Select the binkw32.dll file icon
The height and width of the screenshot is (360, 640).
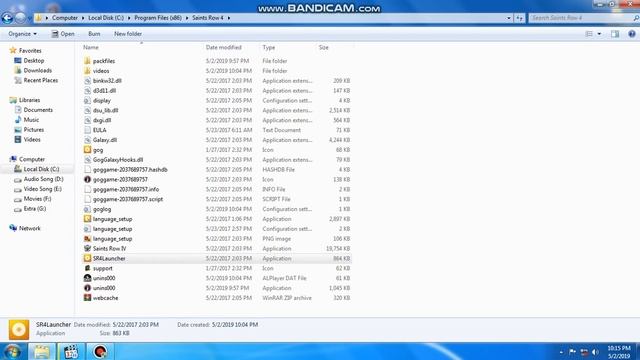pos(87,81)
